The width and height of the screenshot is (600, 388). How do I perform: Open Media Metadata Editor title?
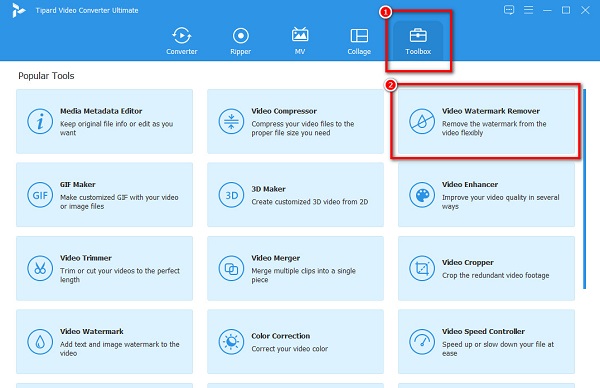point(101,111)
